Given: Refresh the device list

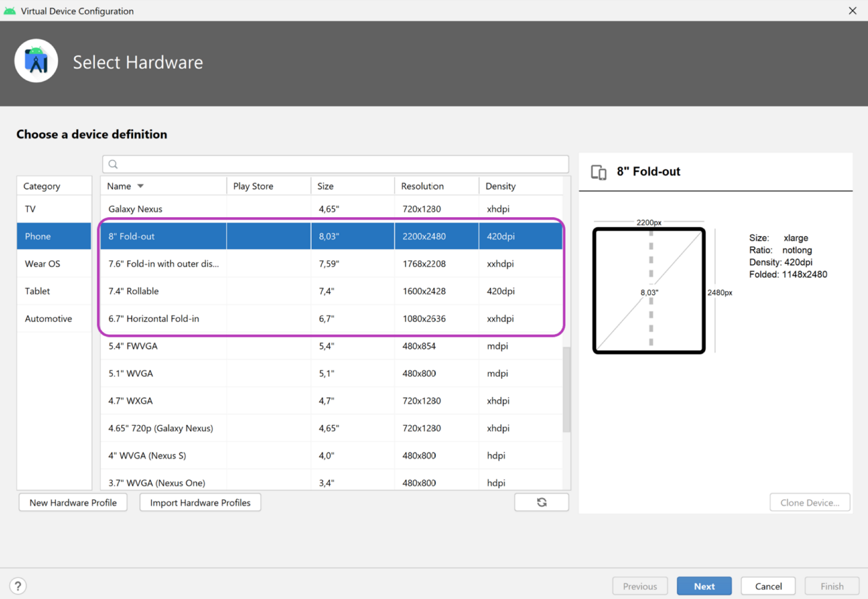Looking at the screenshot, I should [x=541, y=502].
